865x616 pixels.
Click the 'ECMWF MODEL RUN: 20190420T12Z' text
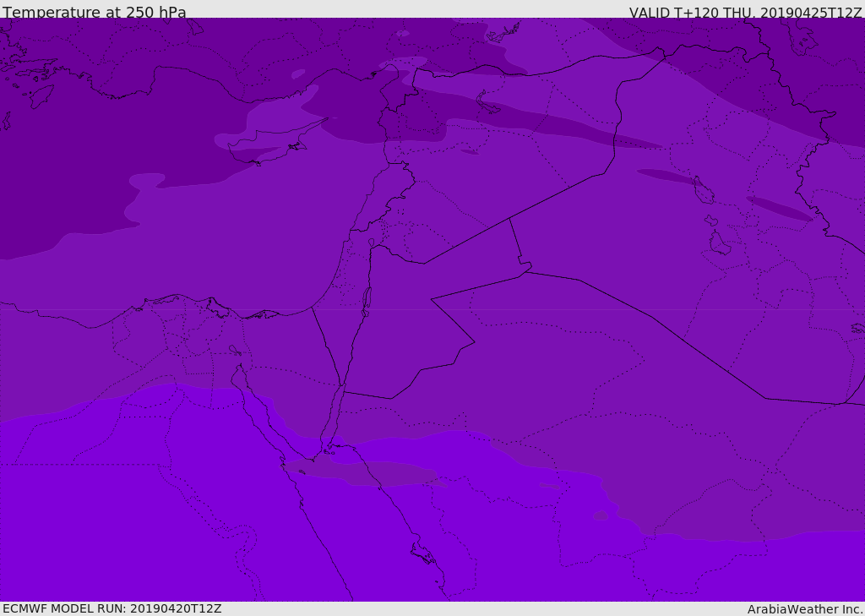[x=112, y=608]
